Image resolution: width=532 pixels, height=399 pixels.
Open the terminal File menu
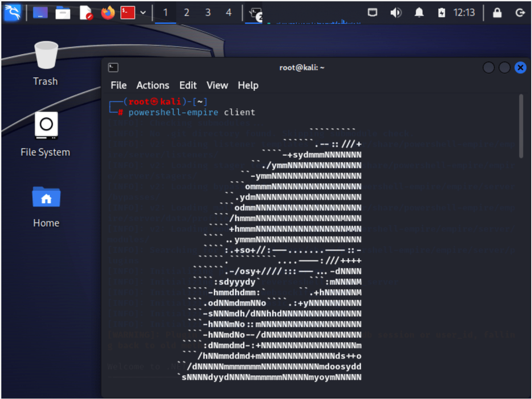[x=118, y=85]
